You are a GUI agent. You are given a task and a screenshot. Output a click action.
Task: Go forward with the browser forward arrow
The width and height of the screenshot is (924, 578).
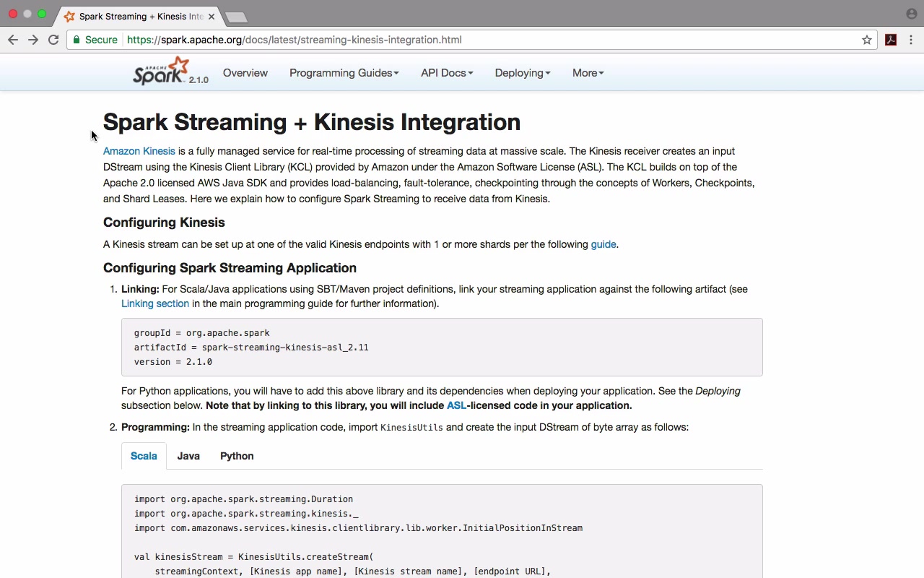click(33, 40)
